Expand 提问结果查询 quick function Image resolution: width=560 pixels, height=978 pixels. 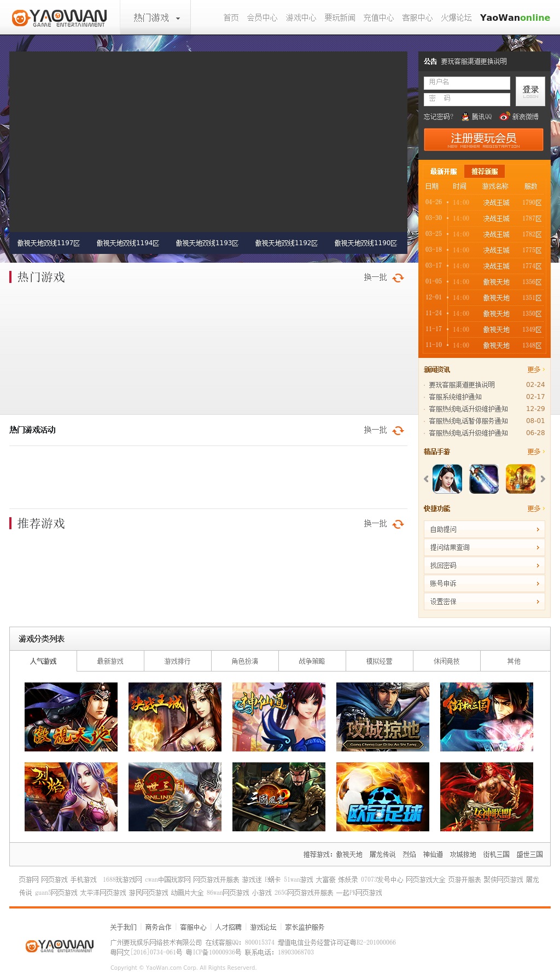point(484,547)
